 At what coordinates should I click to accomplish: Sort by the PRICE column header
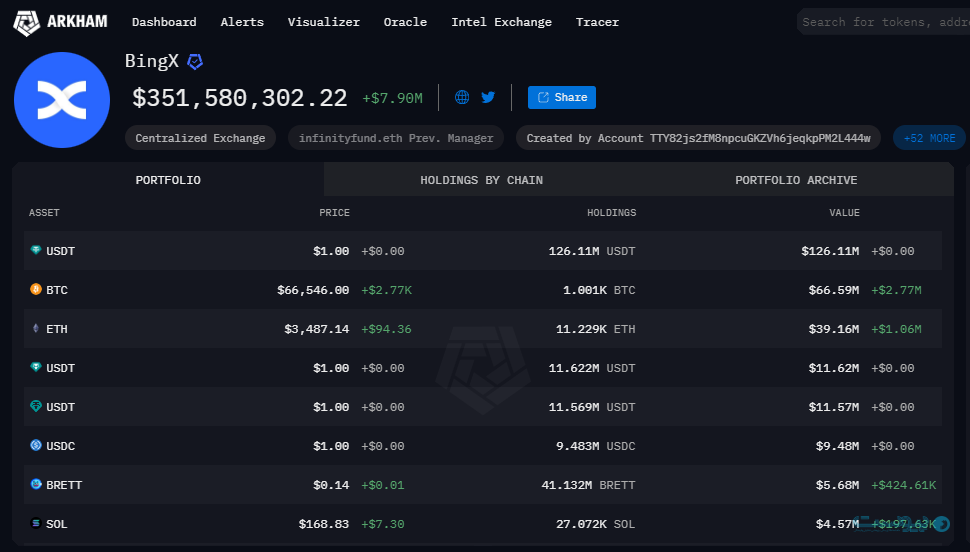click(x=334, y=213)
